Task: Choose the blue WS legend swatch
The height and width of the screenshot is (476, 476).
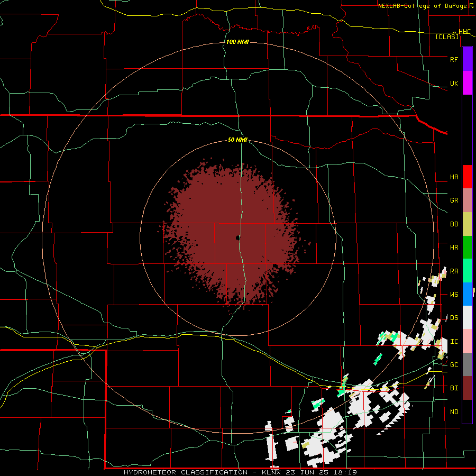Action: [467, 294]
